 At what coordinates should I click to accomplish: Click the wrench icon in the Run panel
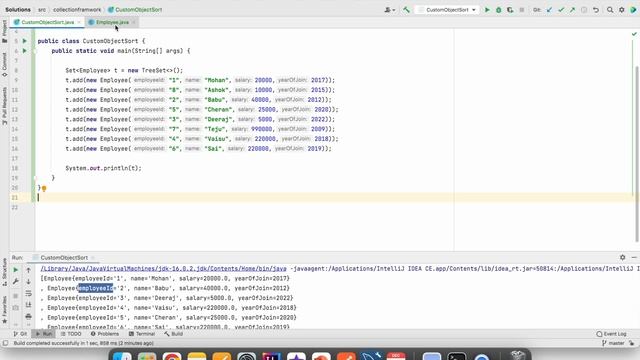[16, 282]
